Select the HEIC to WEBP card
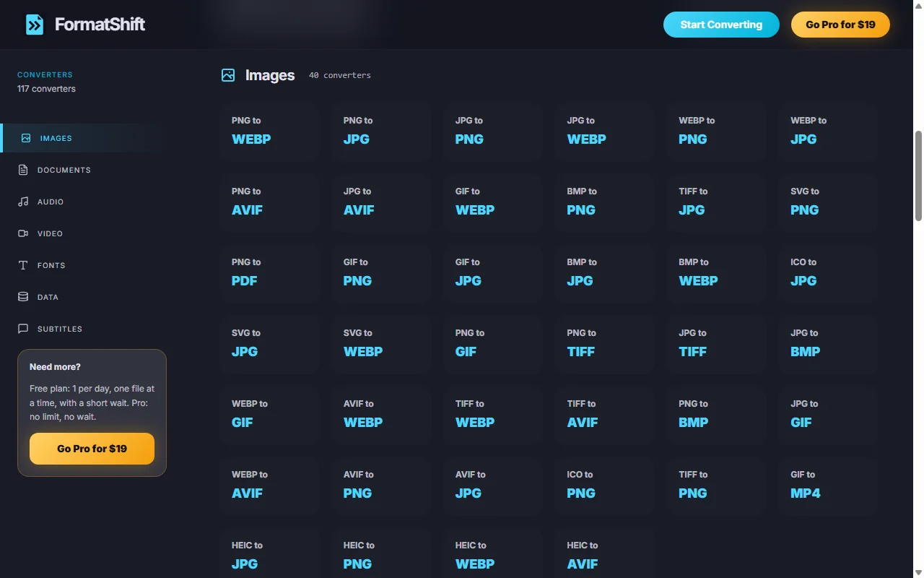The height and width of the screenshot is (578, 924). pyautogui.click(x=494, y=553)
